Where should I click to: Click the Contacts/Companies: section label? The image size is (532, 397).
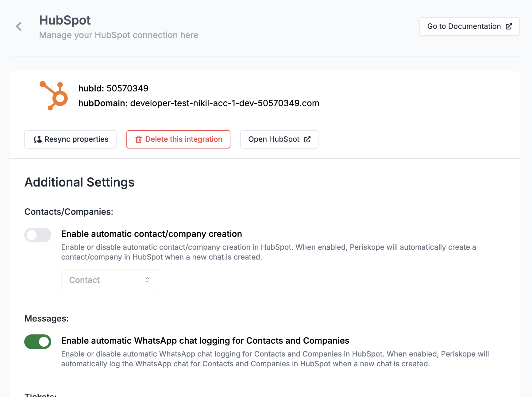tap(69, 212)
